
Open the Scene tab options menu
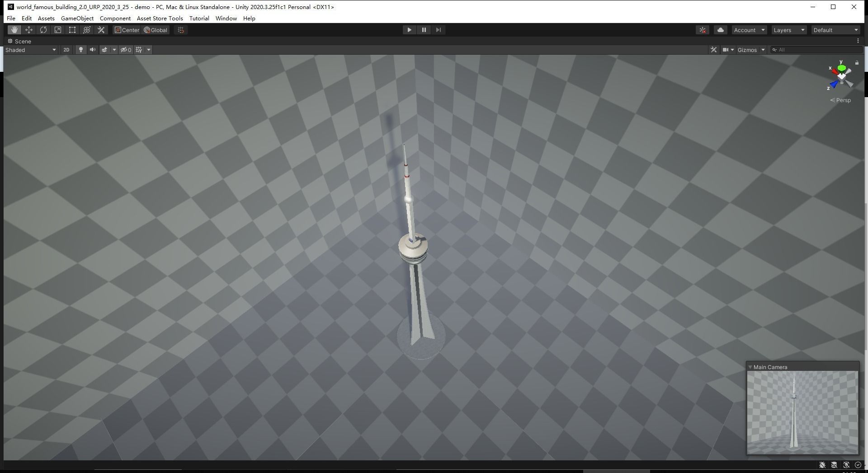pyautogui.click(x=858, y=41)
